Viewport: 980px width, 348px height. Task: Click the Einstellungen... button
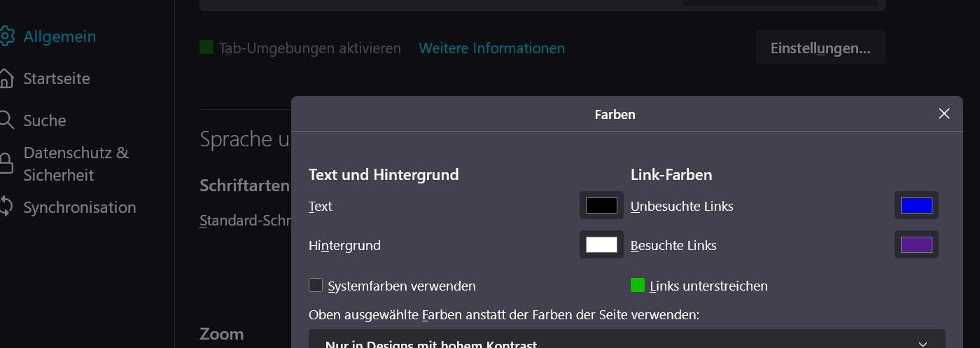point(820,48)
